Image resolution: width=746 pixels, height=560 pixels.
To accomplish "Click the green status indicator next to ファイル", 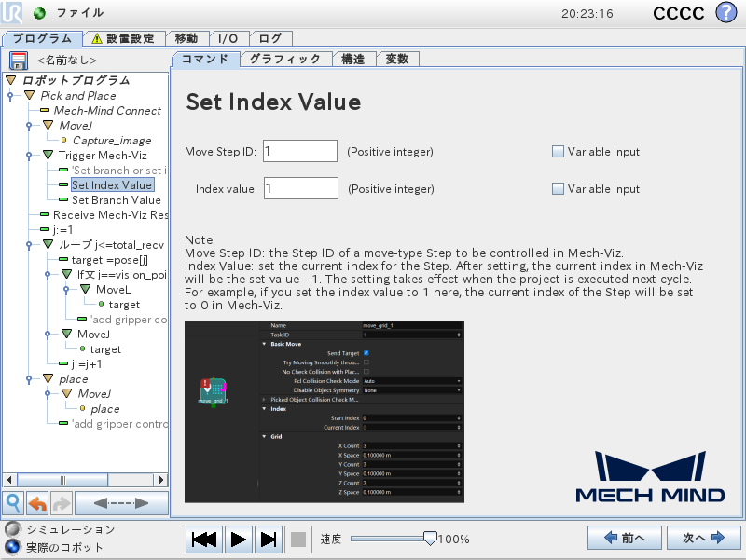I will (x=39, y=13).
